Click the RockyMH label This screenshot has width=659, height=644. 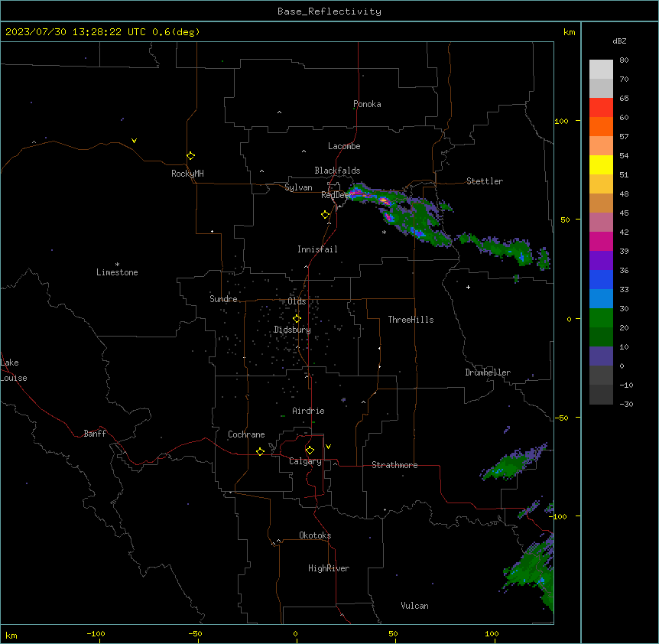187,174
